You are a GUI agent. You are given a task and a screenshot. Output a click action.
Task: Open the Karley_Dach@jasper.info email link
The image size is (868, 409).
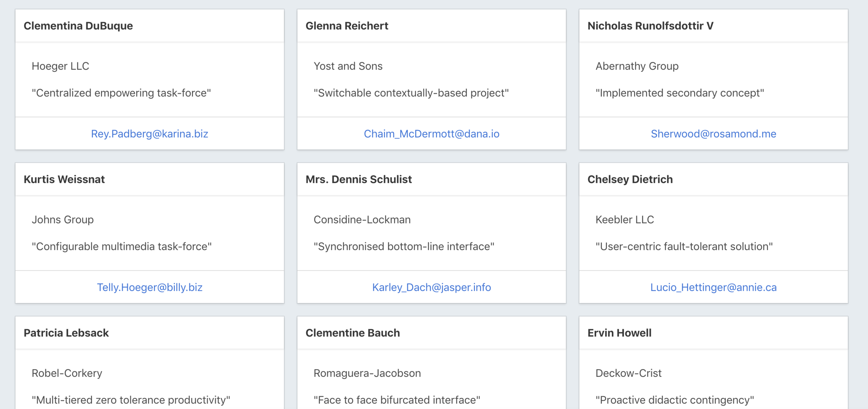click(432, 287)
